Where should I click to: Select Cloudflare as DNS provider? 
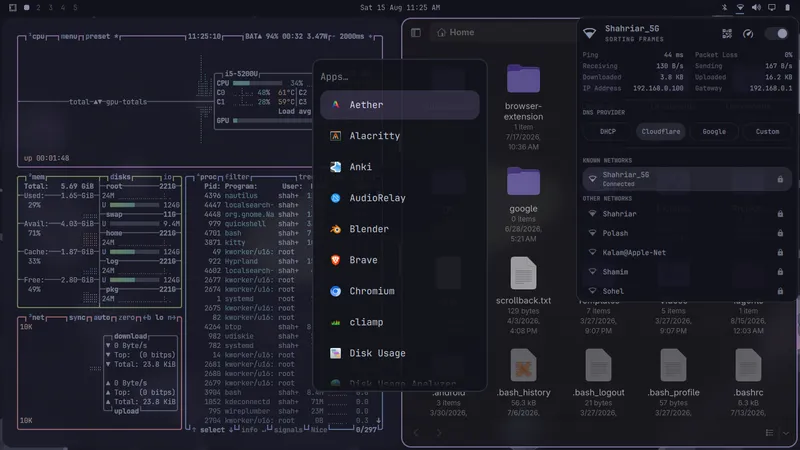(661, 132)
